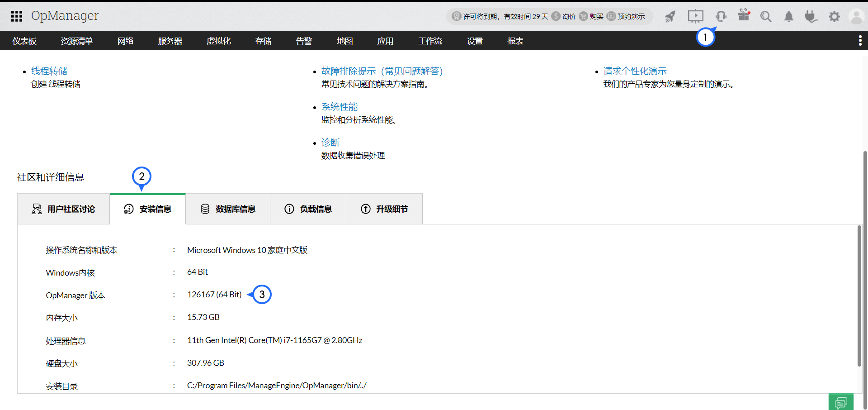Go to the 报表 reports menu
Screen dimensions: 868x410
(516, 41)
